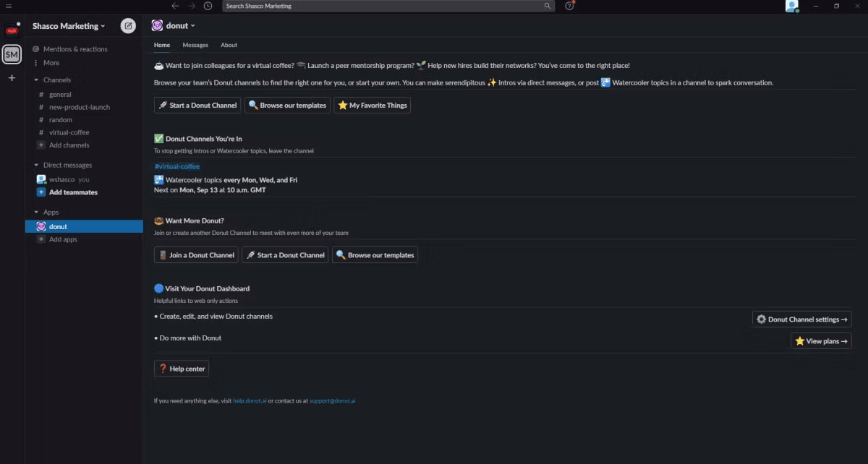
Task: Open the Shasco Marketing workspace dropdown
Action: pyautogui.click(x=69, y=26)
